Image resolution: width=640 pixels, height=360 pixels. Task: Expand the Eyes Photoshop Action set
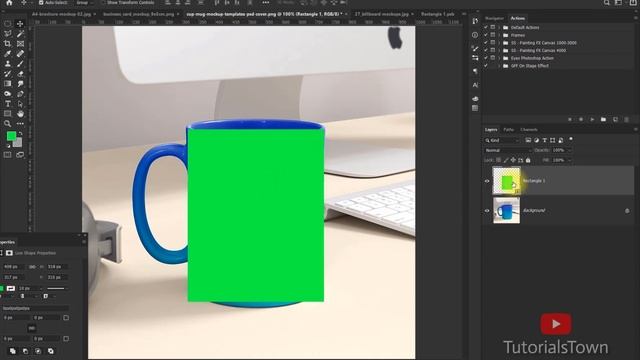tap(499, 58)
